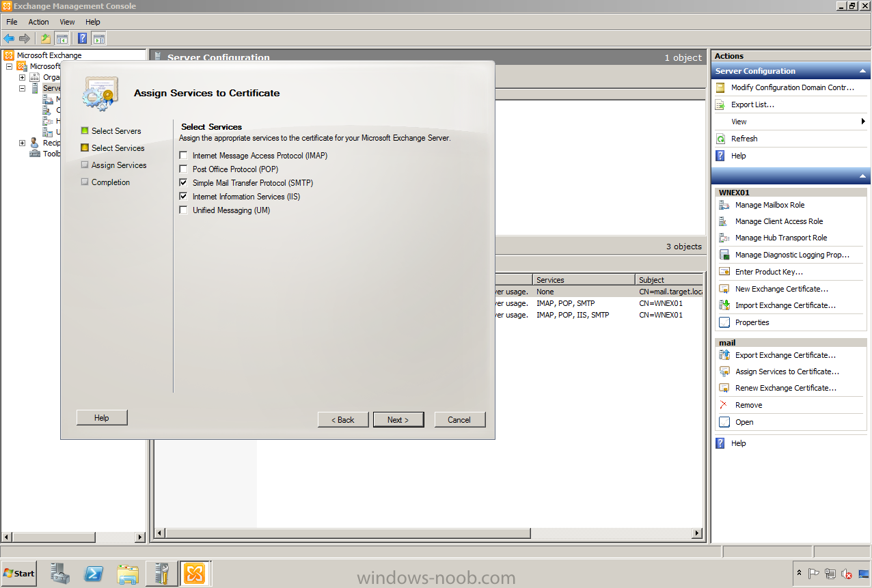Collapse the Server Configuration actions section

862,71
